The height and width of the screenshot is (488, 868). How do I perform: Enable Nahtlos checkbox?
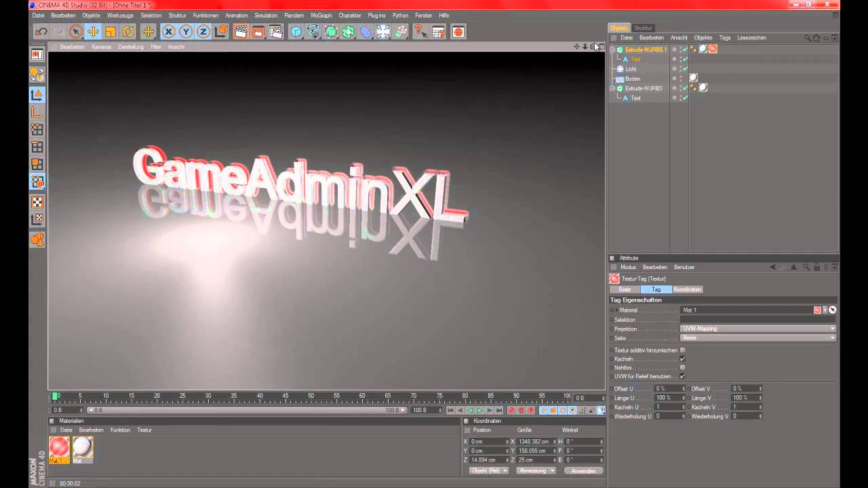click(x=682, y=367)
